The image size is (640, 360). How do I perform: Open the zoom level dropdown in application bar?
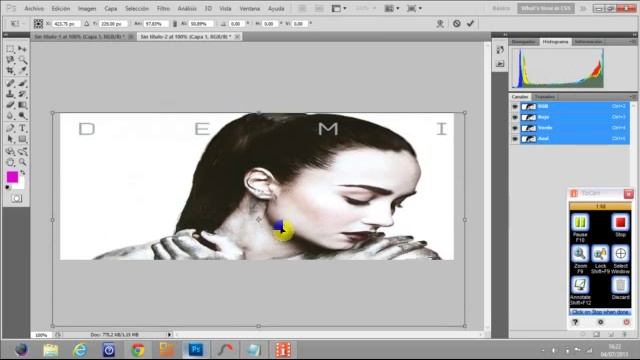(x=366, y=8)
